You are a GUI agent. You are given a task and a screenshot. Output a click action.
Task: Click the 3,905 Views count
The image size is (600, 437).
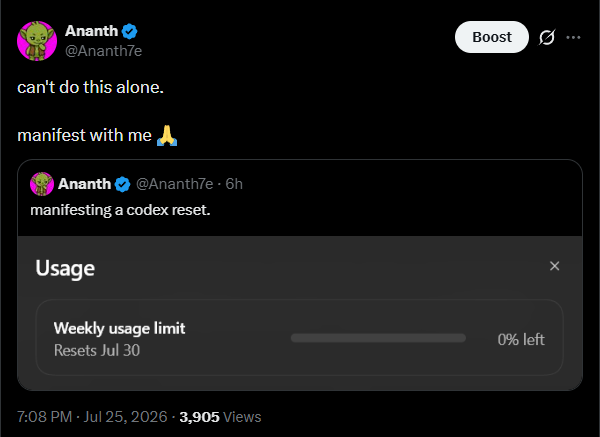pos(220,417)
